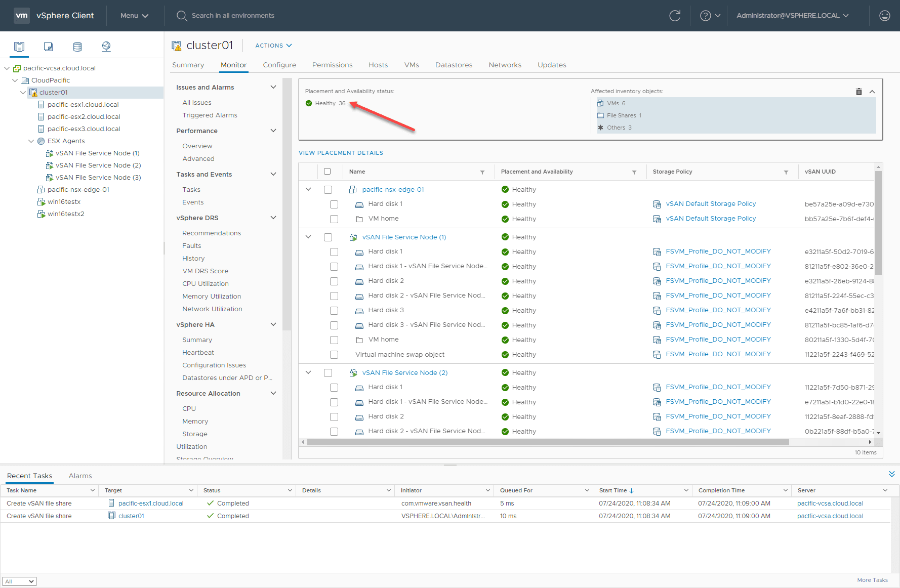Open the Networking inventory view icon

106,46
